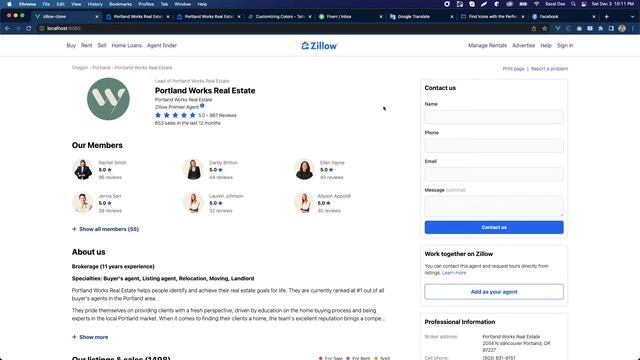The height and width of the screenshot is (360, 640).
Task: Focus the Message text area
Action: point(494,206)
